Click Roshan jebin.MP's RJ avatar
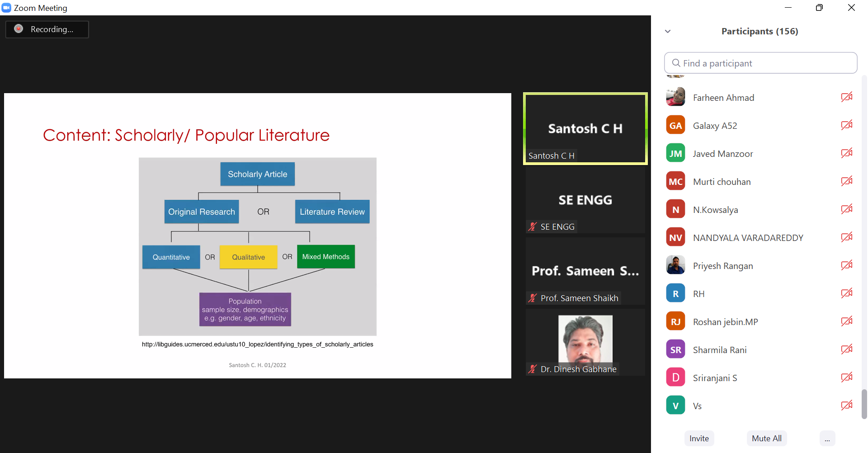 (675, 321)
